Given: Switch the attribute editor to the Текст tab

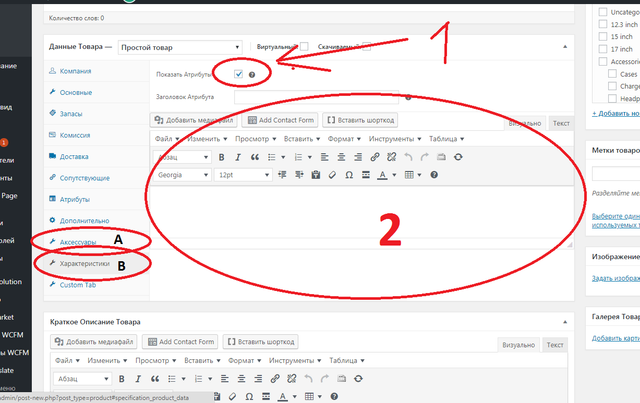Looking at the screenshot, I should [561, 123].
